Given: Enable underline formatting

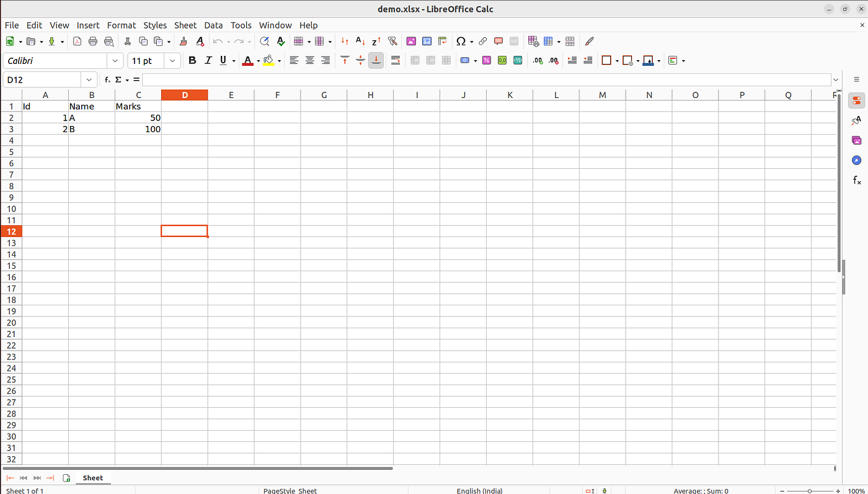Looking at the screenshot, I should [x=223, y=60].
